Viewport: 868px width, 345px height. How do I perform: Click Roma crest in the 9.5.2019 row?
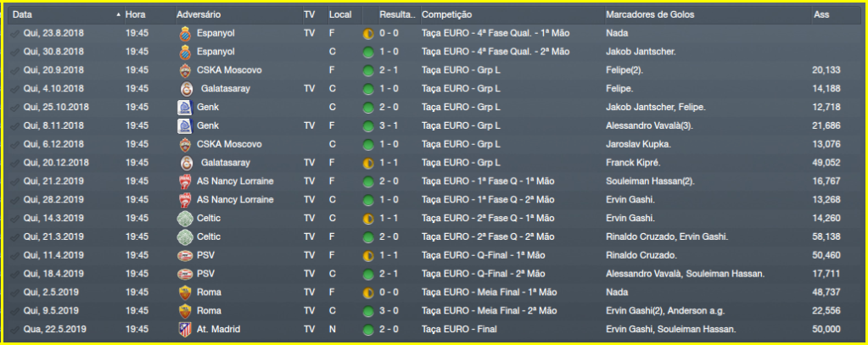coord(185,310)
